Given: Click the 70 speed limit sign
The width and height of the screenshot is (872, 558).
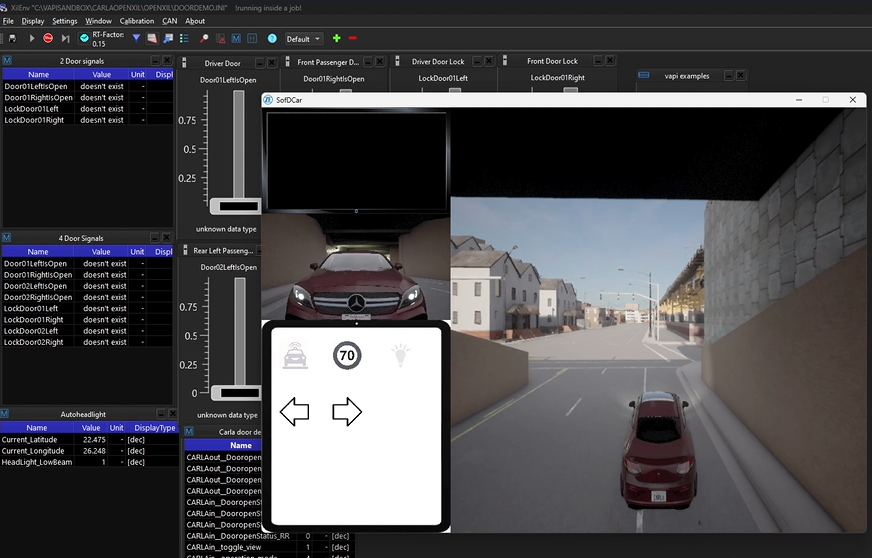Looking at the screenshot, I should point(347,355).
